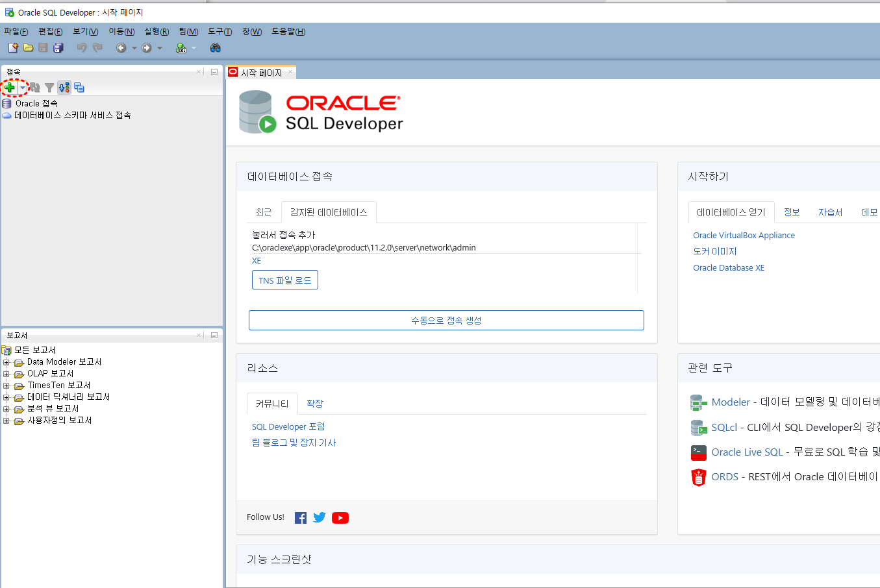Expand the Data Modeler 보고서 folder
This screenshot has width=880, height=588.
6,362
